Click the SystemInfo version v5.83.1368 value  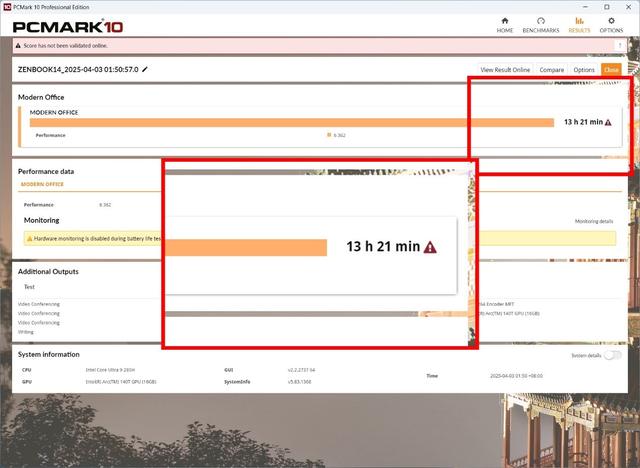(299, 382)
